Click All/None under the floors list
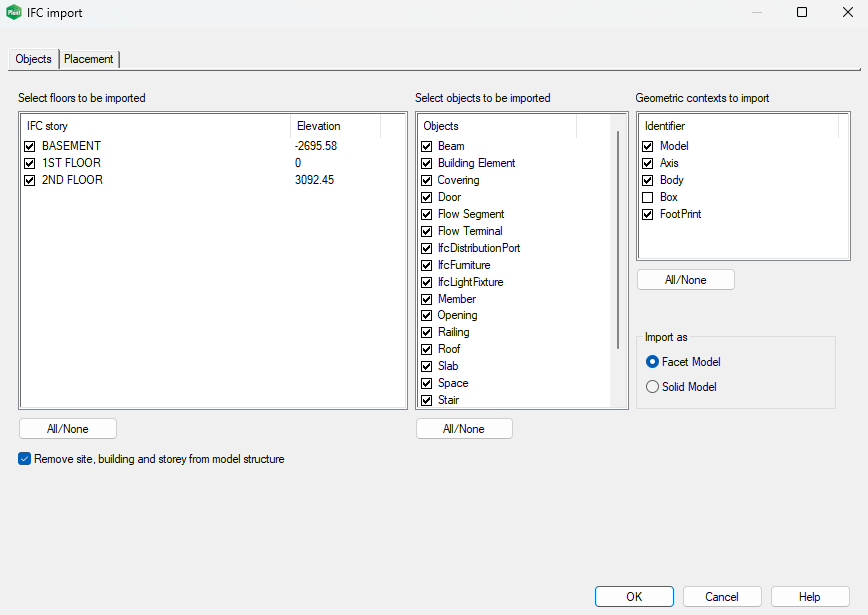Viewport: 868px width, 615px height. click(68, 429)
